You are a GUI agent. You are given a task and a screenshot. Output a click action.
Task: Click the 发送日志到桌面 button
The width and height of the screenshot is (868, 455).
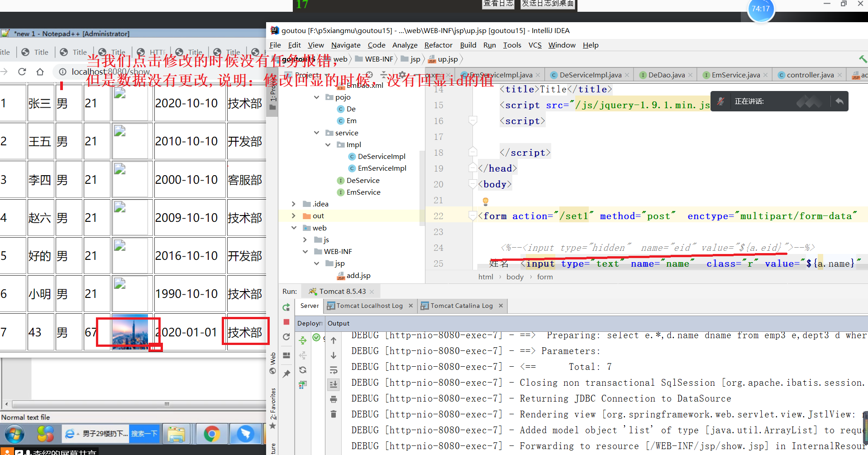[548, 4]
